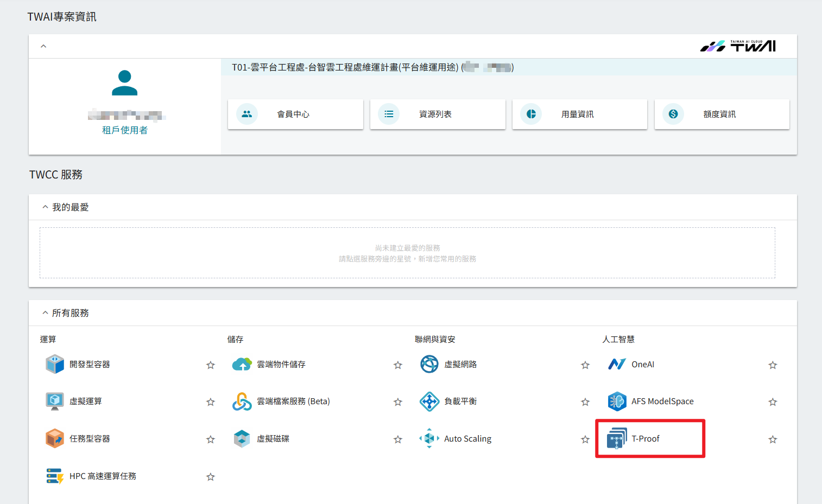The height and width of the screenshot is (504, 822).
Task: Click the T01-雲平台工程處 project title
Action: pos(373,67)
